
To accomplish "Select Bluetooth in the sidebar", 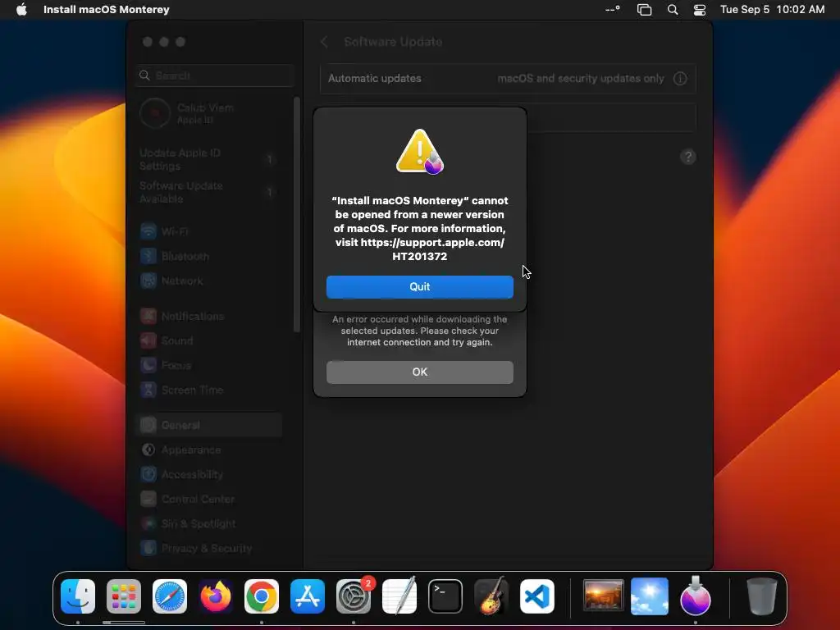I will click(x=209, y=256).
